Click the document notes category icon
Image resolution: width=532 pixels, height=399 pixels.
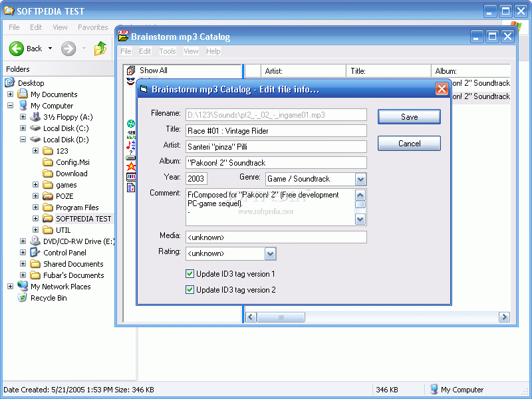click(131, 188)
